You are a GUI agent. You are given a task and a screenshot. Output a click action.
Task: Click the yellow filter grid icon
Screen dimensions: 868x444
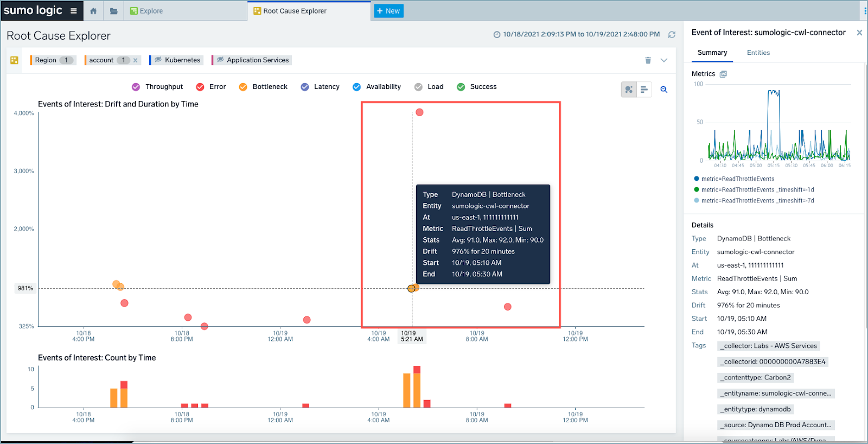click(15, 60)
